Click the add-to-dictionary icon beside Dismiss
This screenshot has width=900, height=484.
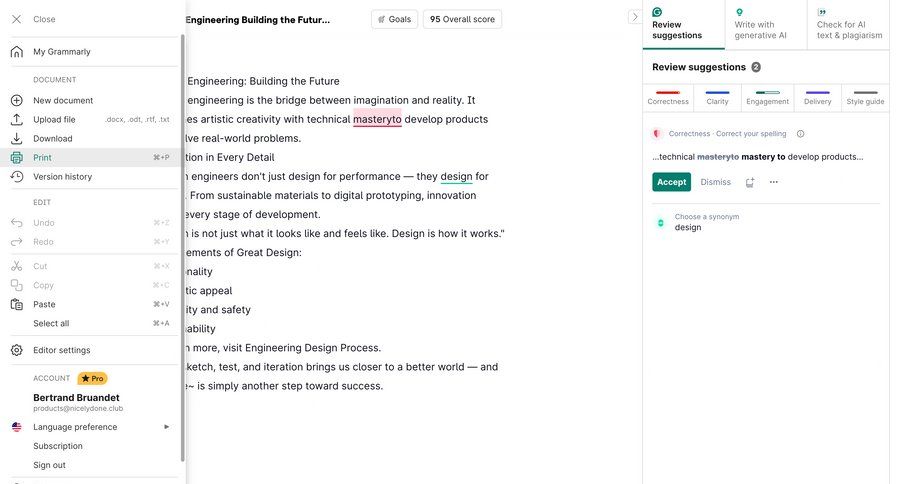pos(750,182)
